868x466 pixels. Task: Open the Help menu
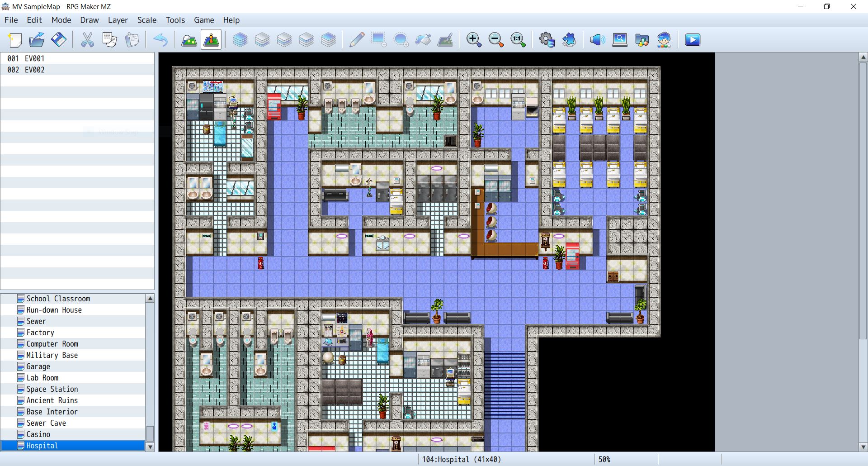tap(231, 20)
